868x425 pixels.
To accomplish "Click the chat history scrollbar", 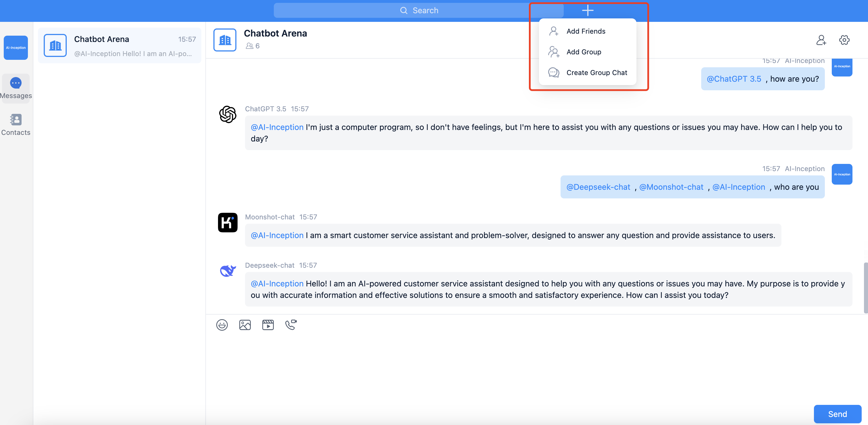I will click(x=865, y=288).
